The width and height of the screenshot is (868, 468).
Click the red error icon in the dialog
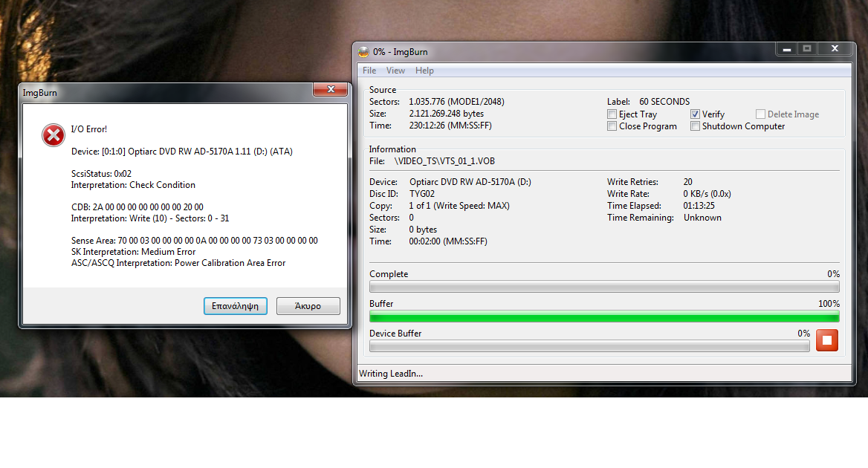click(x=54, y=135)
